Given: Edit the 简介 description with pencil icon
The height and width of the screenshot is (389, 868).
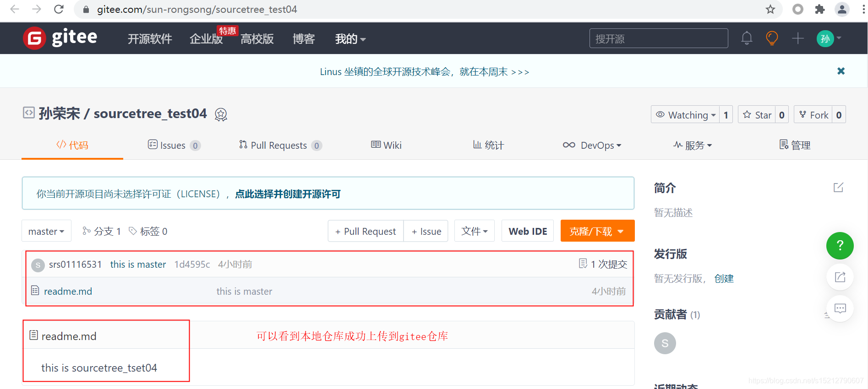Looking at the screenshot, I should coord(838,187).
